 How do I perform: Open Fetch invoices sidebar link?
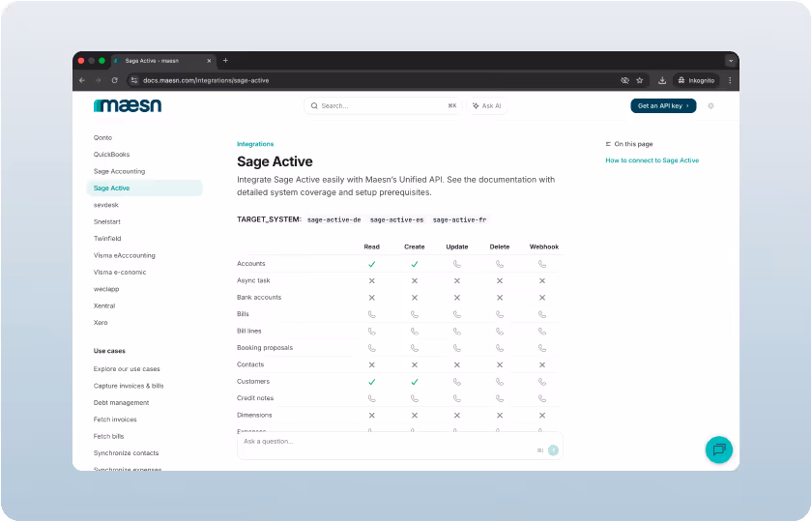[115, 420]
